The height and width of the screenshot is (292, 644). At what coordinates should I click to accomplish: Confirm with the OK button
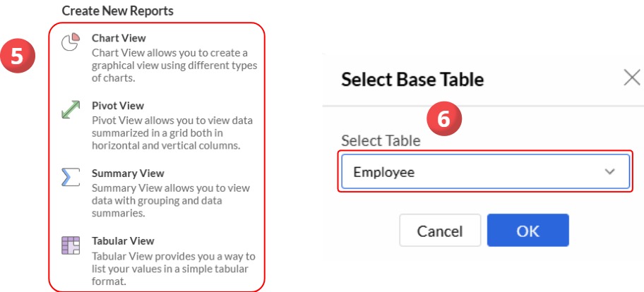[527, 231]
